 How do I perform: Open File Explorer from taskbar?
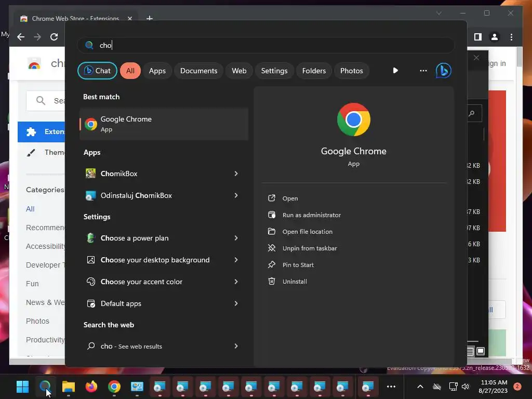tap(68, 387)
